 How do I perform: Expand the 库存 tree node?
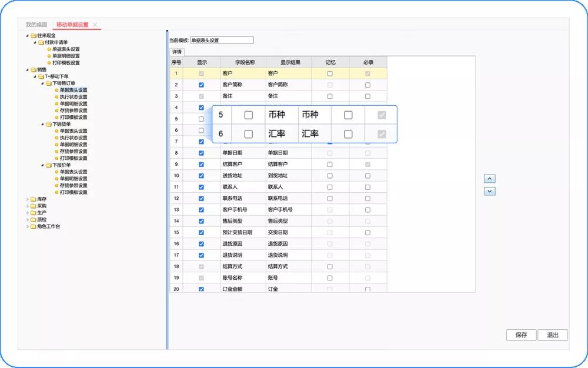point(27,199)
